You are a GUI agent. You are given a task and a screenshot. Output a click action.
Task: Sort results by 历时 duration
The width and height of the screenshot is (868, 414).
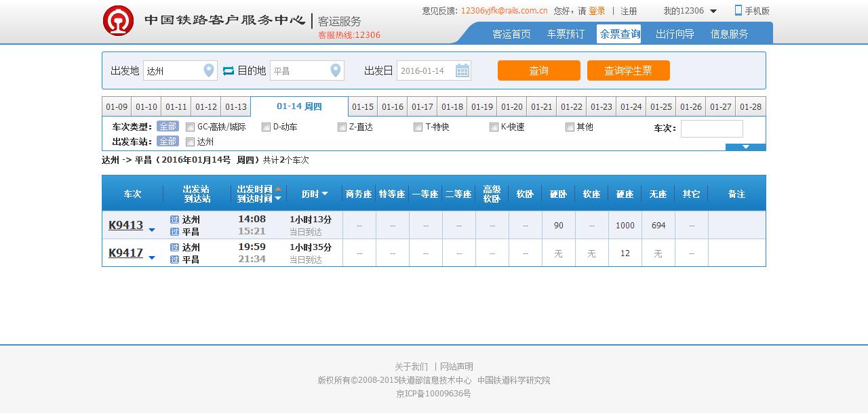315,194
